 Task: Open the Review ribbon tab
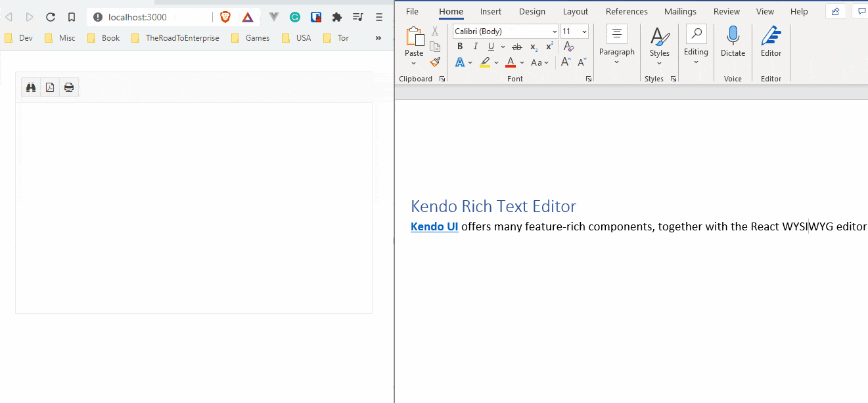[726, 11]
